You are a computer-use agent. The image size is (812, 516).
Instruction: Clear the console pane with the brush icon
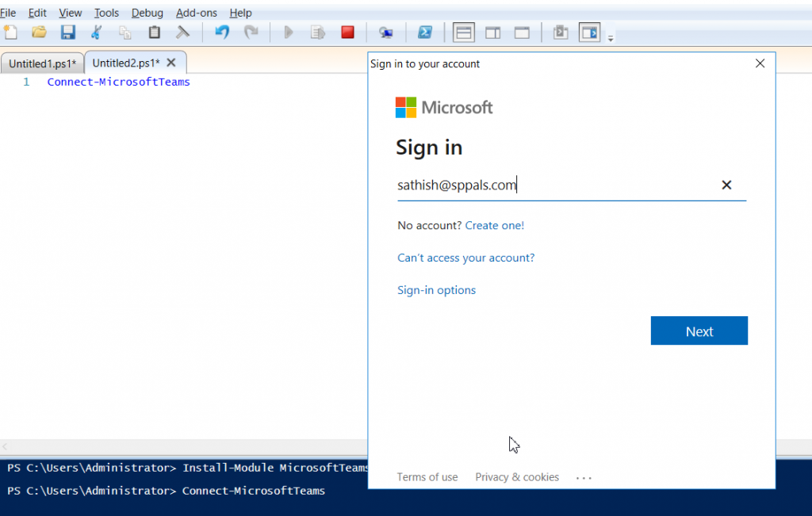(x=183, y=32)
